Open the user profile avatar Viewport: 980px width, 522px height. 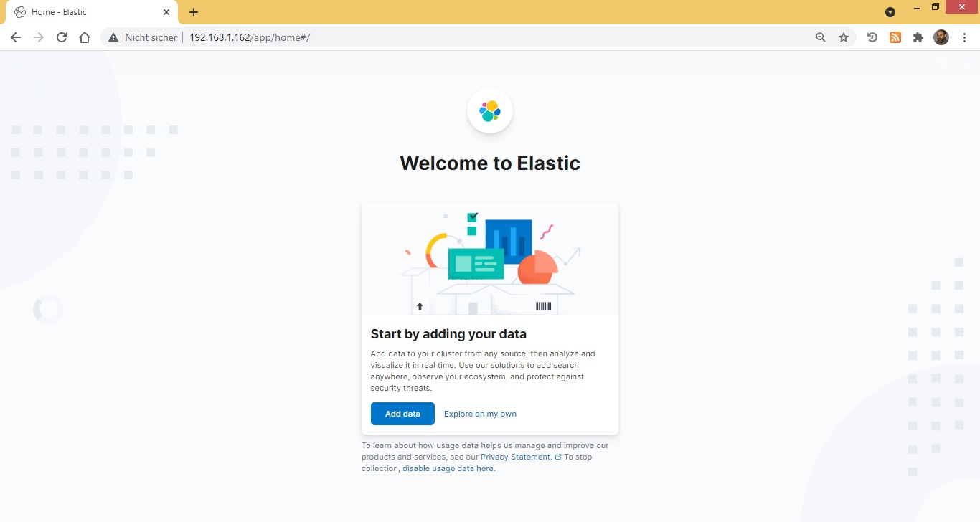pyautogui.click(x=941, y=37)
